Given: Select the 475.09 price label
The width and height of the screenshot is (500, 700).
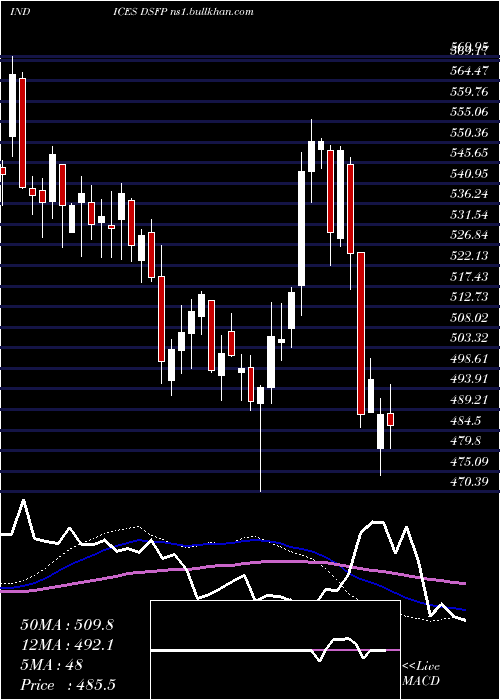Looking at the screenshot, I should coord(470,461).
